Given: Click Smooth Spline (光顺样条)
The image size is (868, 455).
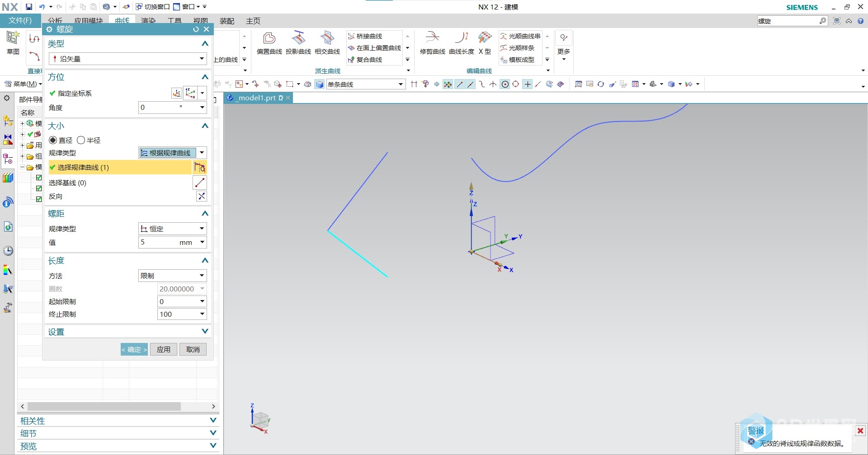Looking at the screenshot, I should click(517, 48).
